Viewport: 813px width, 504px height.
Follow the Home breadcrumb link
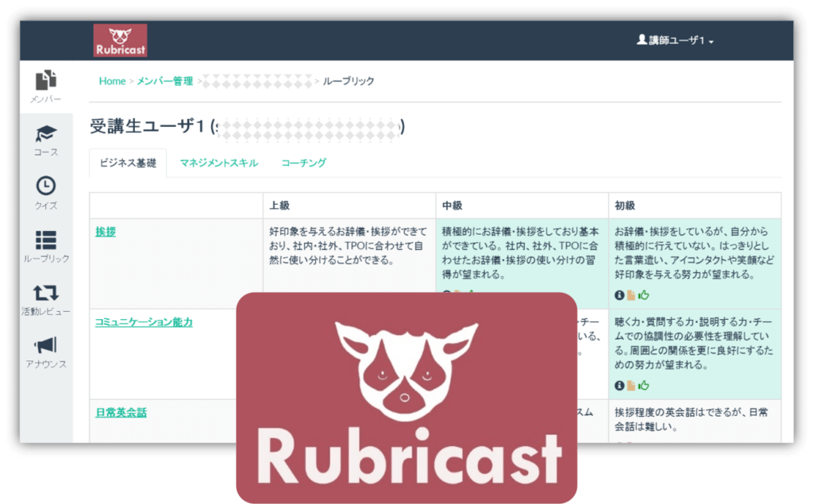(x=112, y=81)
